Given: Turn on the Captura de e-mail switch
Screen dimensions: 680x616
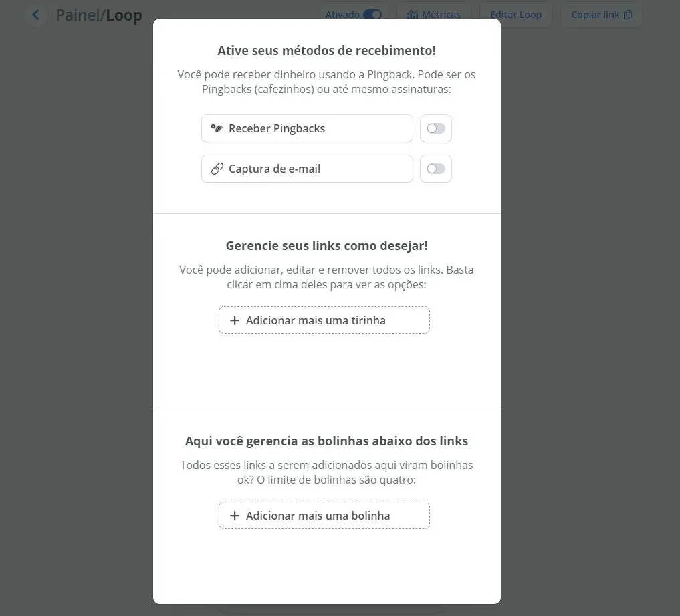Looking at the screenshot, I should click(x=436, y=169).
